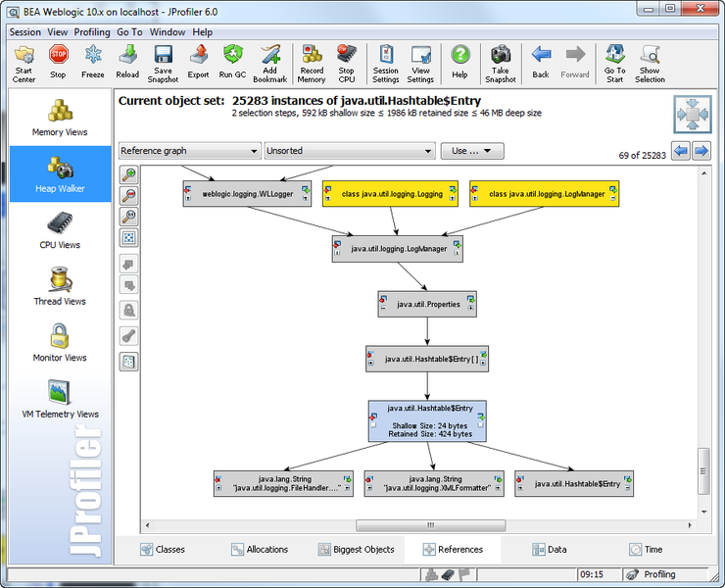Image resolution: width=725 pixels, height=588 pixels.
Task: Open the Unsorted dropdown
Action: click(x=350, y=151)
